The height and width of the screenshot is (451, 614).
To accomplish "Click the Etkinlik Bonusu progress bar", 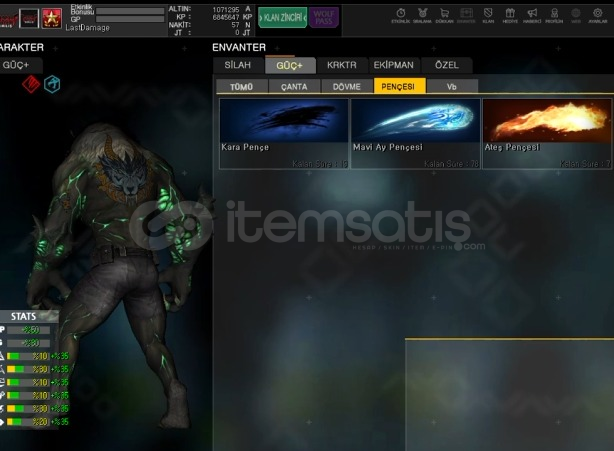I will pos(130,11).
